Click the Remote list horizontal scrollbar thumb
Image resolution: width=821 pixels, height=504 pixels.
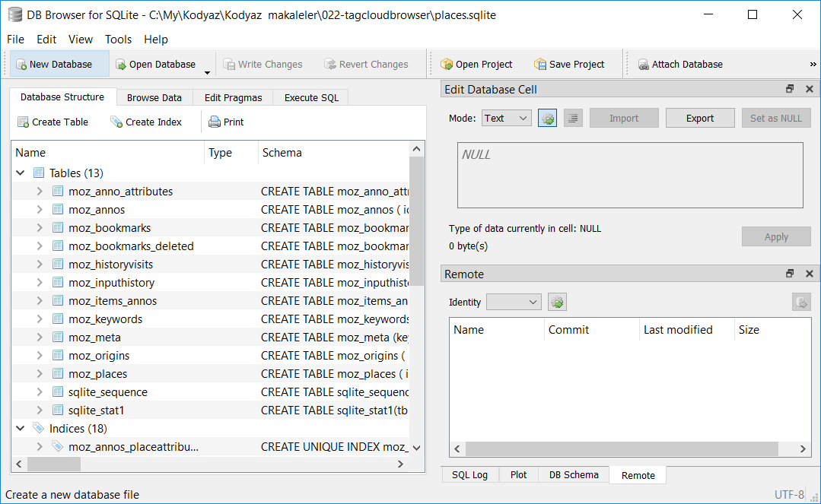point(622,449)
